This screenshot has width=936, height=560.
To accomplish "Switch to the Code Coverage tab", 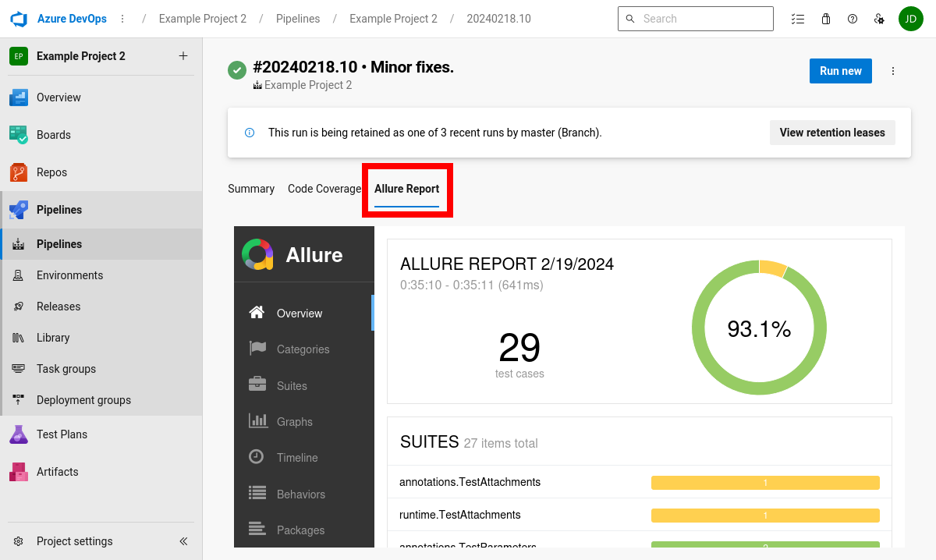I will click(x=324, y=188).
